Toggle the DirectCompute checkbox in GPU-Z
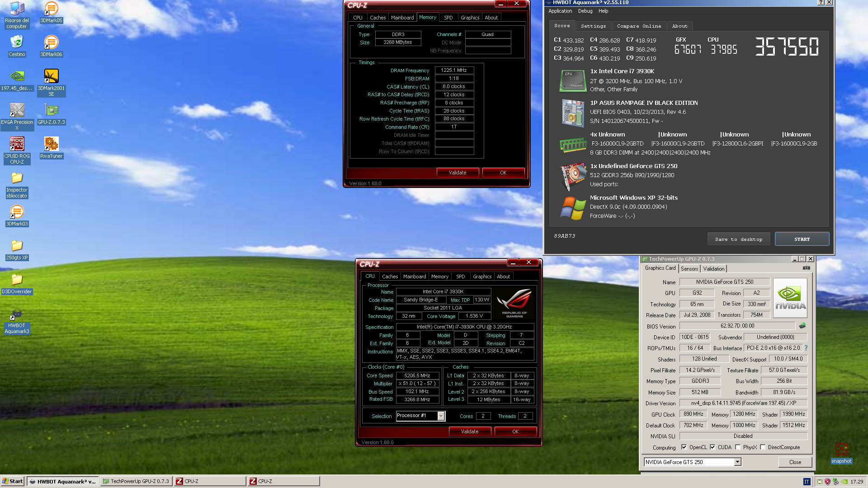 pos(763,447)
